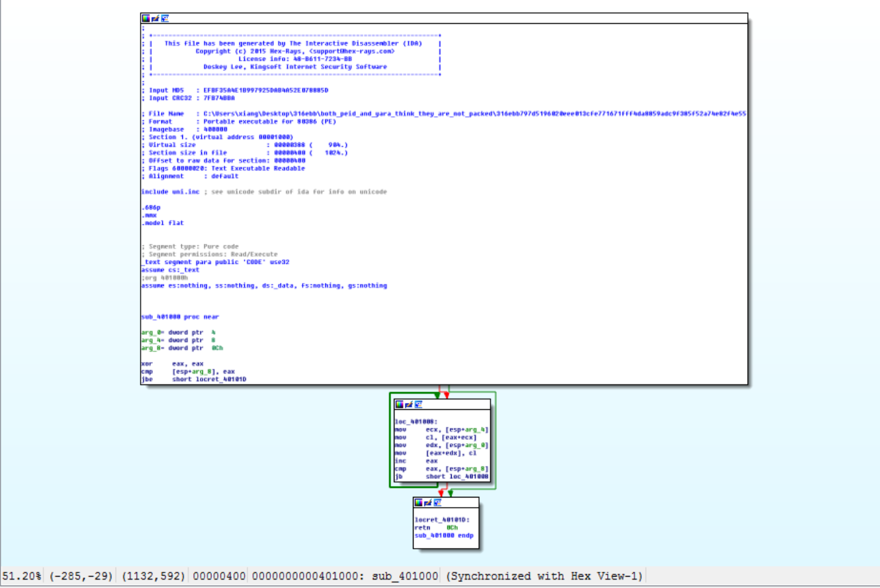The height and width of the screenshot is (588, 880).
Task: Click the '51.20%' zoom level in status bar
Action: (x=22, y=576)
